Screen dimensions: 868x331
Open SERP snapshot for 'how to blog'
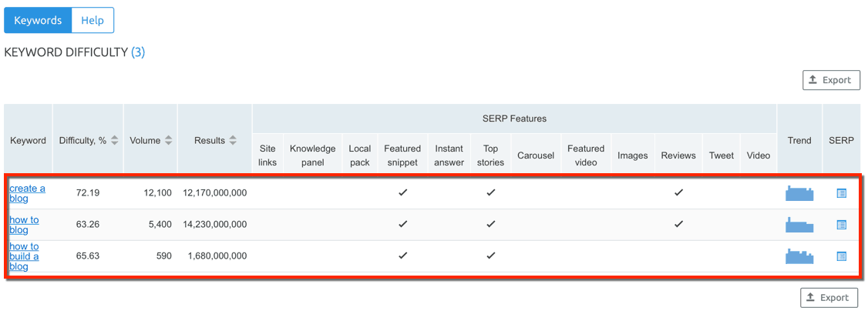[x=841, y=225]
